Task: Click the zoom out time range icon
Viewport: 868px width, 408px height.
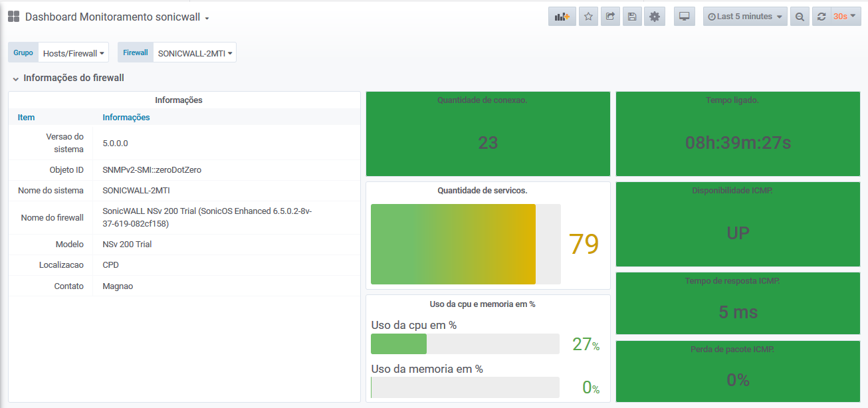Action: click(800, 17)
